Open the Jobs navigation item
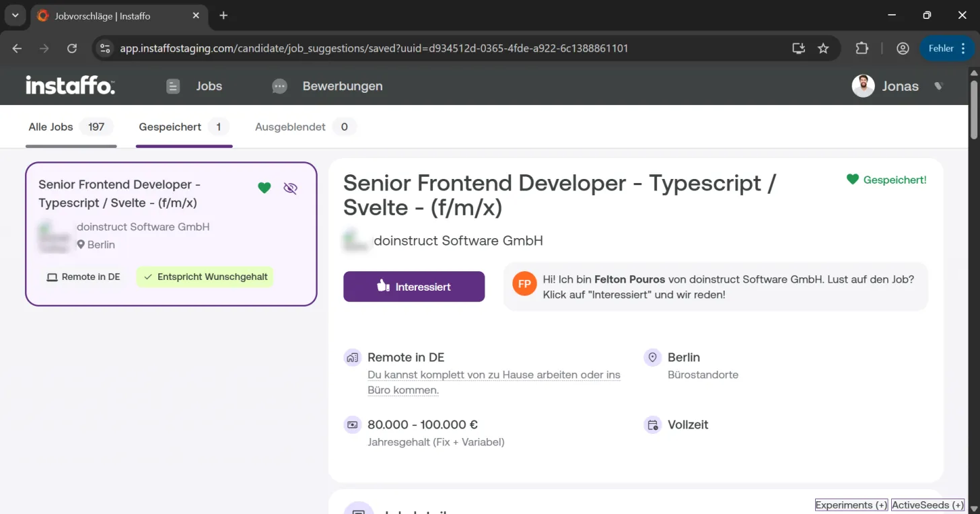The width and height of the screenshot is (980, 514). [195, 86]
